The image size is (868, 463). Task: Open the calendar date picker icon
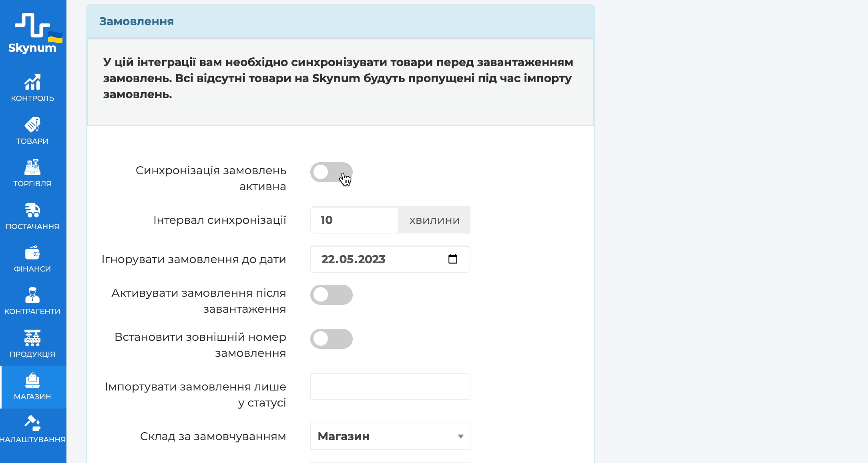tap(453, 259)
